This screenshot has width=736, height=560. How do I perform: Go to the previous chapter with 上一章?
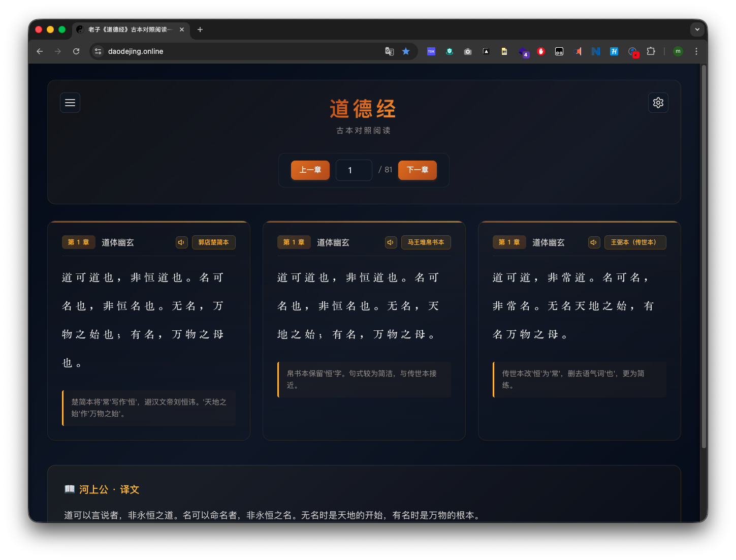(310, 170)
